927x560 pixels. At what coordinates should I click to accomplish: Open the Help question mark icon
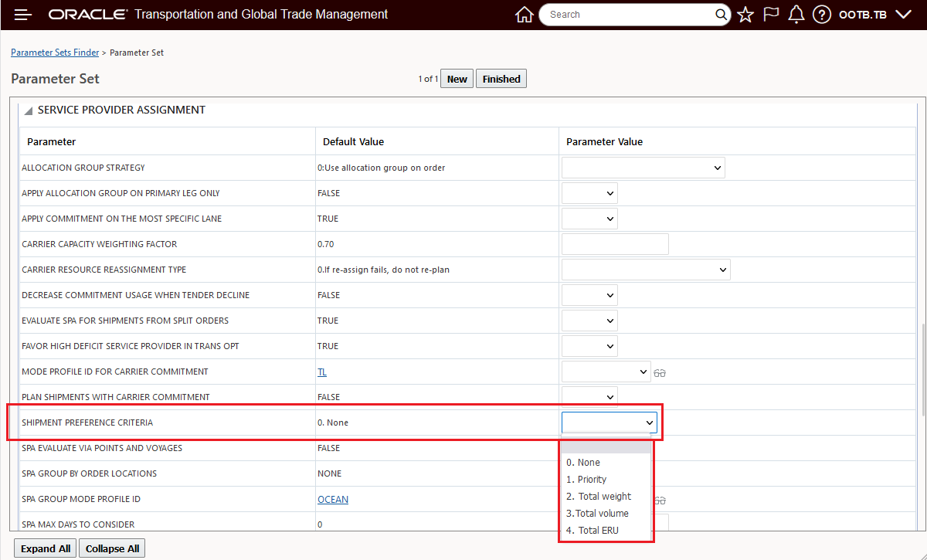click(822, 15)
